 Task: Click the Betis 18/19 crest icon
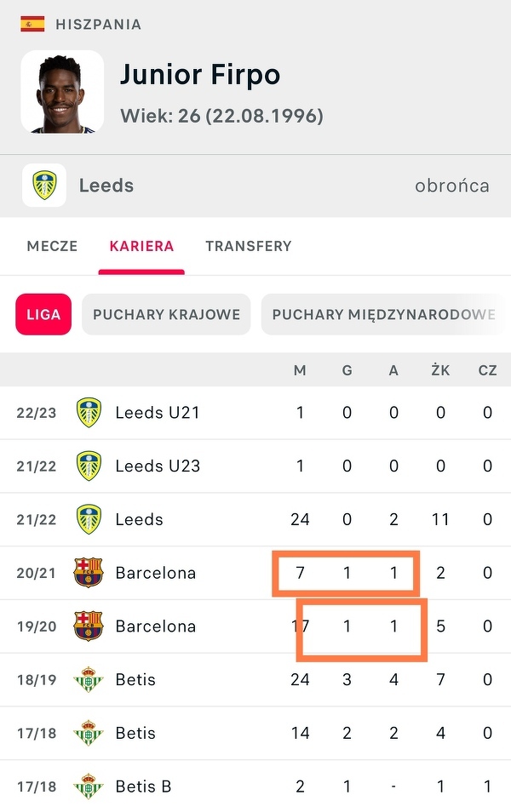click(x=89, y=680)
